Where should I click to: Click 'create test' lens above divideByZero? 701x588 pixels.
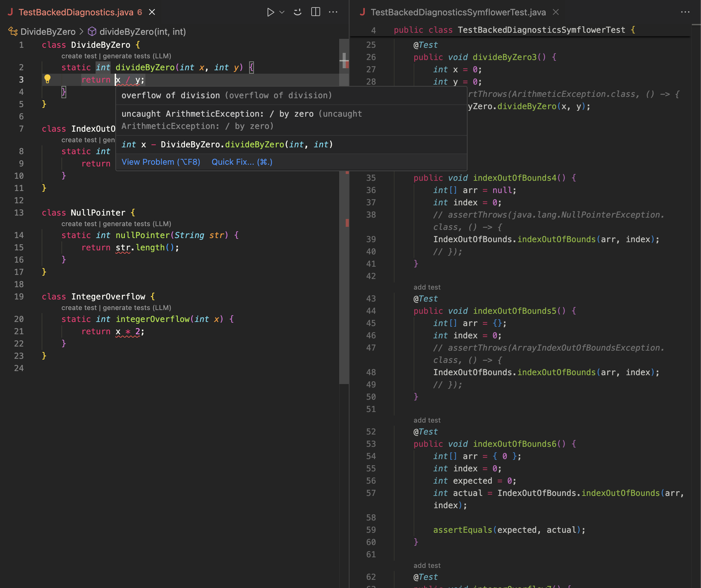[x=79, y=56]
